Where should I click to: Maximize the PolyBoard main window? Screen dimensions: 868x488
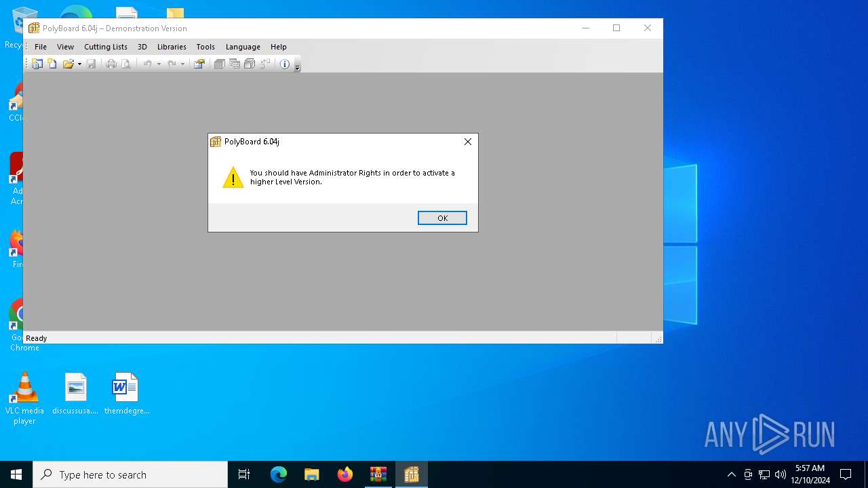[616, 28]
